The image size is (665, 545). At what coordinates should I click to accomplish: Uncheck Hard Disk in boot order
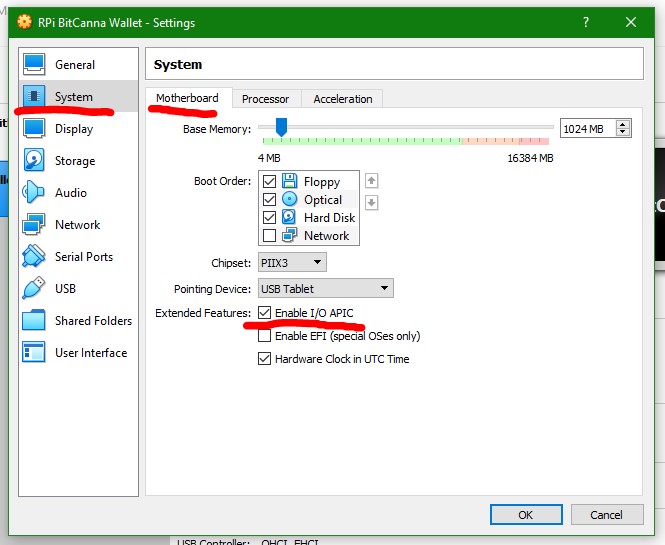click(269, 217)
